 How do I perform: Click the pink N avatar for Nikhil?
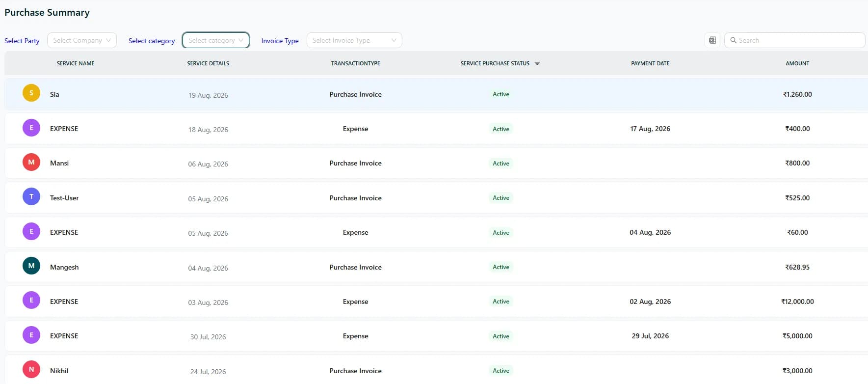click(x=31, y=369)
